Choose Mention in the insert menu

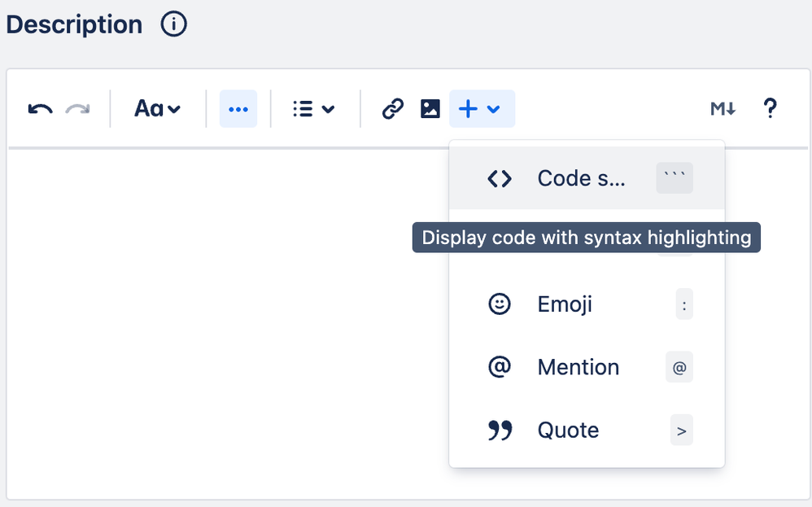[587, 367]
